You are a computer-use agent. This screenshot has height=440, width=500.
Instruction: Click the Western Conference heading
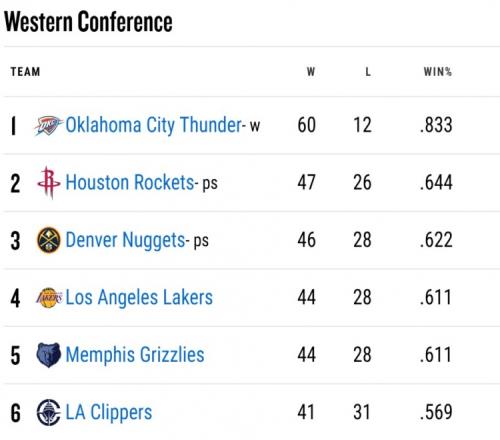pyautogui.click(x=88, y=22)
